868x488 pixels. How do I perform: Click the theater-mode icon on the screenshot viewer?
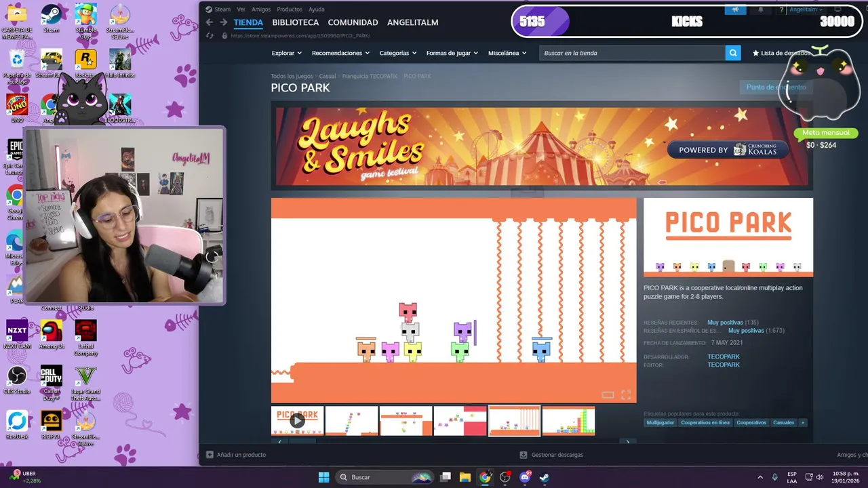[608, 394]
